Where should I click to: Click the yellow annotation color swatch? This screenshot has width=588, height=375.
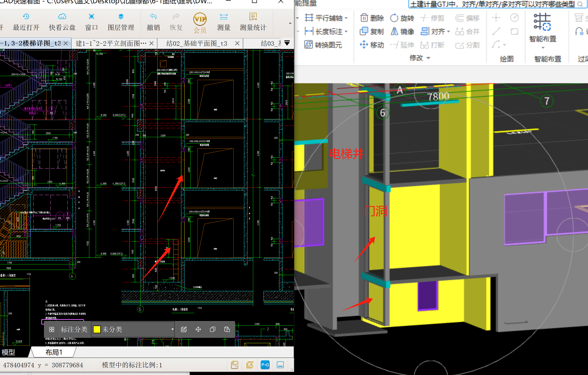97,329
